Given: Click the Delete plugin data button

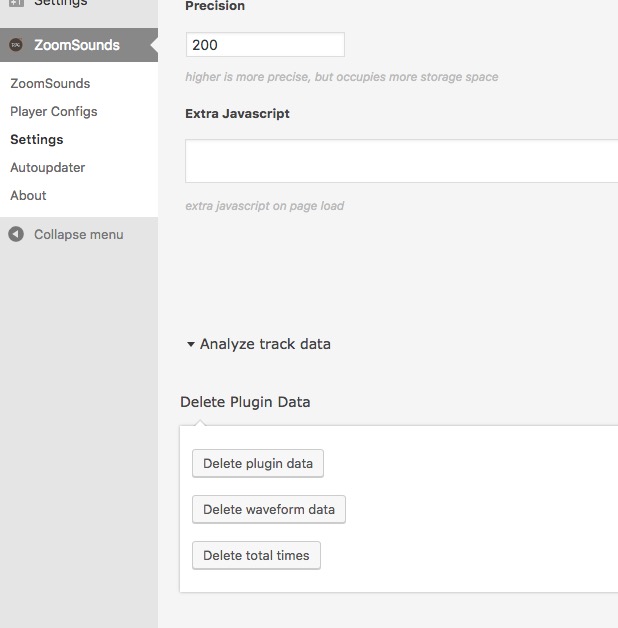Looking at the screenshot, I should click(x=258, y=463).
